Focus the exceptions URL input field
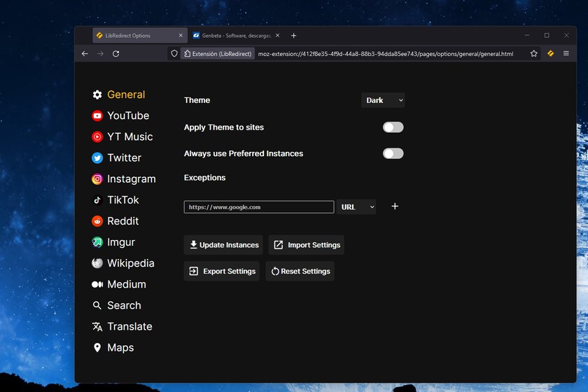This screenshot has width=588, height=392. [x=259, y=207]
